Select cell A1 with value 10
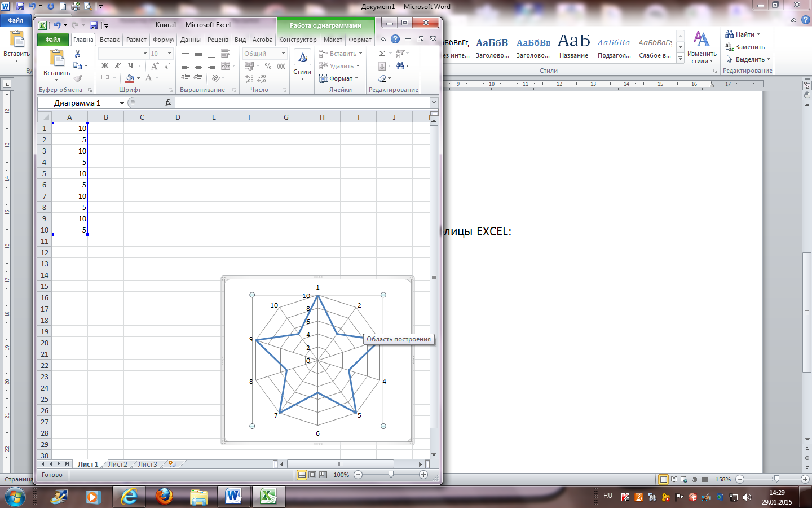Image resolution: width=812 pixels, height=508 pixels. (69, 128)
